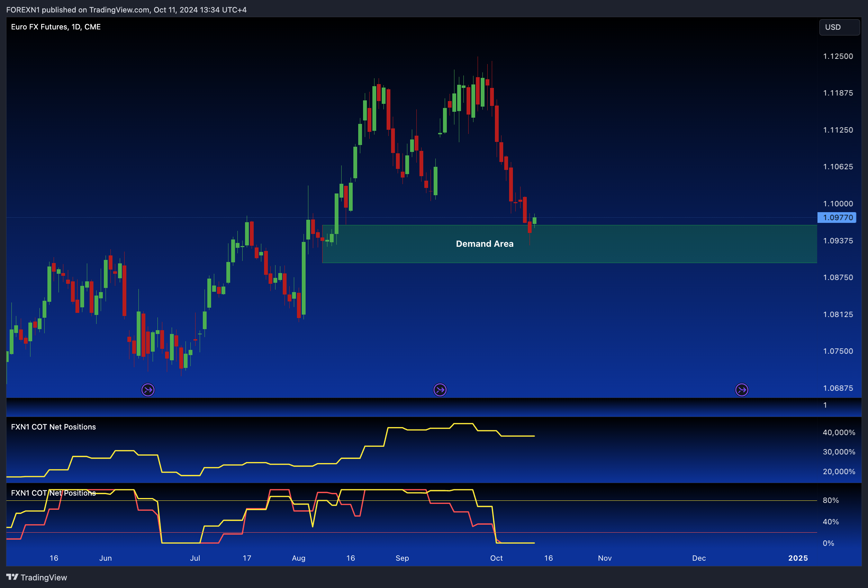Click the 1.07500 price axis label
Viewport: 868px width, 588px height.
pyautogui.click(x=838, y=351)
